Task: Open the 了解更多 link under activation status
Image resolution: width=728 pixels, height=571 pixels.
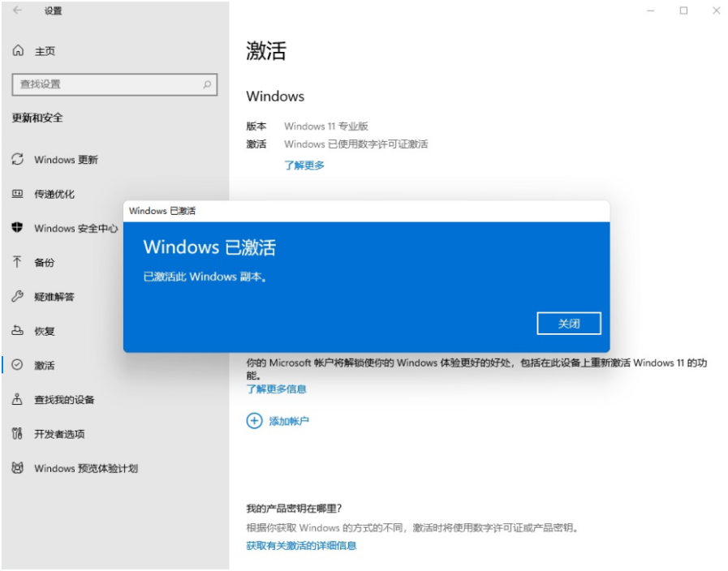Action: point(304,165)
